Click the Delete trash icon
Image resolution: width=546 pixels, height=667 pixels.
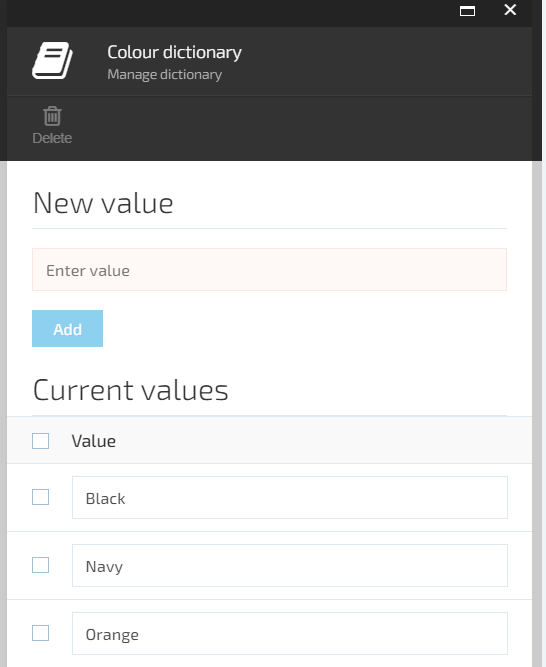(x=52, y=116)
